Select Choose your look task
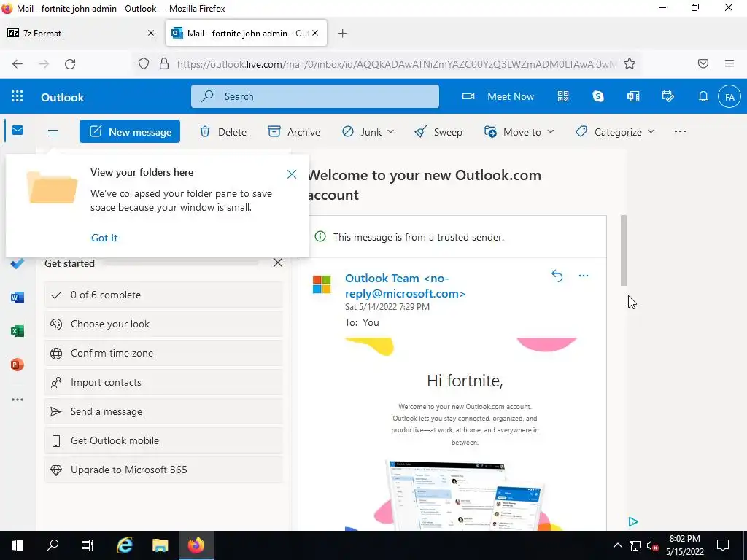The width and height of the screenshot is (747, 560). [x=163, y=324]
